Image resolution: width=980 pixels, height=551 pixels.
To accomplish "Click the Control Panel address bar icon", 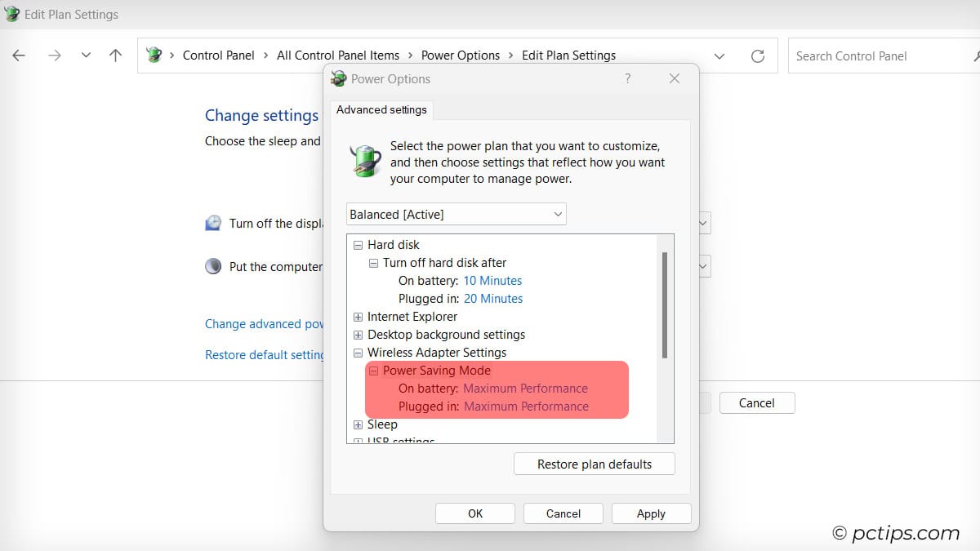I will 154,56.
